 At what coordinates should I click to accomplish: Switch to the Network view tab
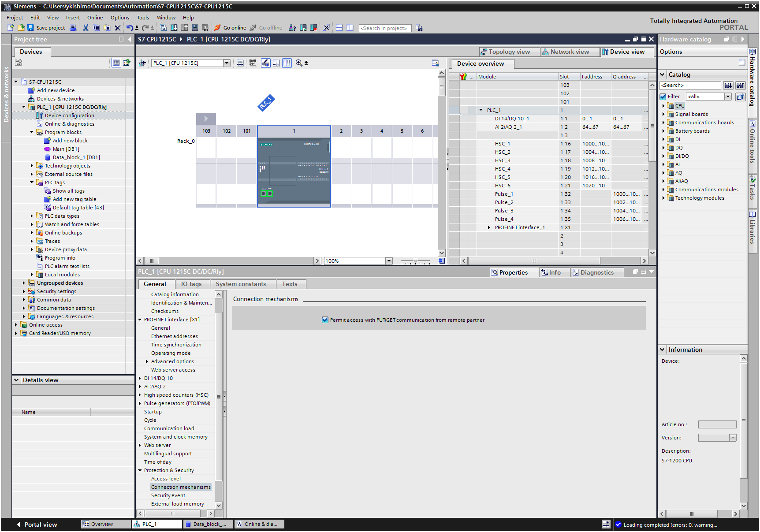pyautogui.click(x=569, y=52)
